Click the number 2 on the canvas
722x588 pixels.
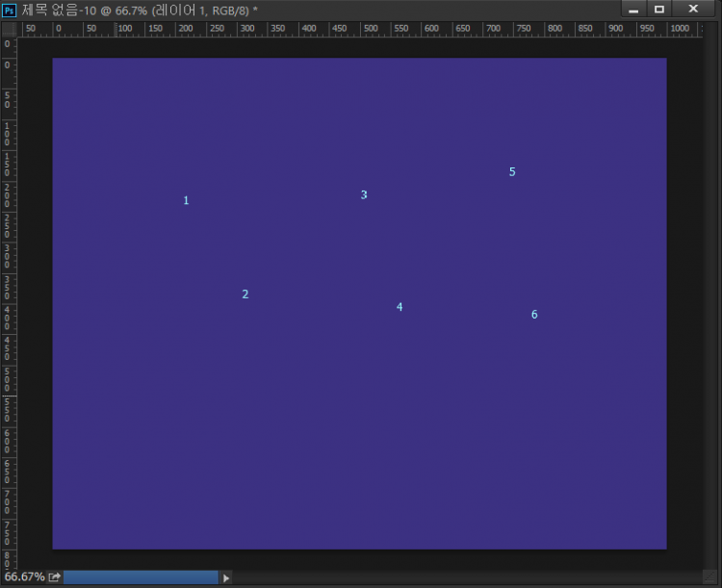tap(245, 294)
